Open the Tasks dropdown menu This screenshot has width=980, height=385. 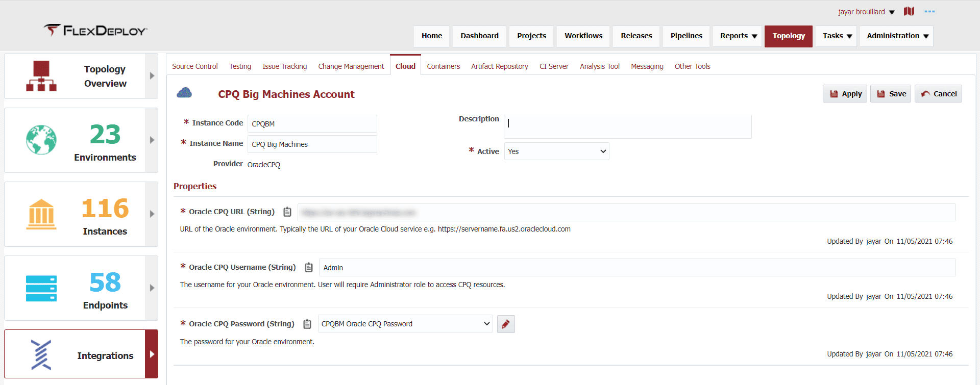pyautogui.click(x=837, y=36)
